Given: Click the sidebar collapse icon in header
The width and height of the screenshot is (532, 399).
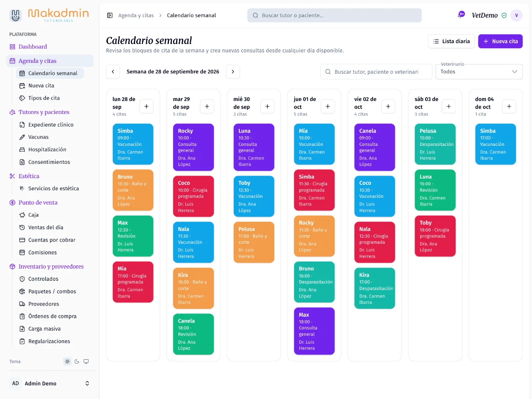Looking at the screenshot, I should click(110, 16).
